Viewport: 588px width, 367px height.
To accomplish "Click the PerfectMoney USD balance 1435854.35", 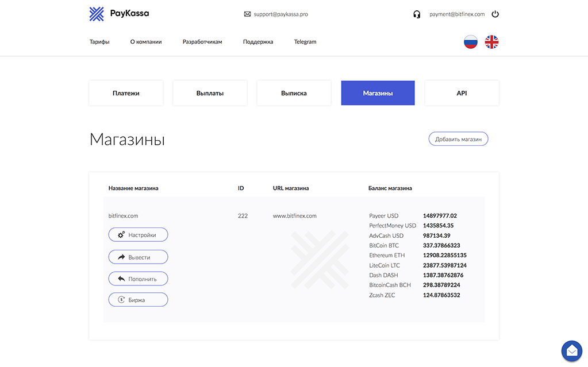I will coord(439,226).
